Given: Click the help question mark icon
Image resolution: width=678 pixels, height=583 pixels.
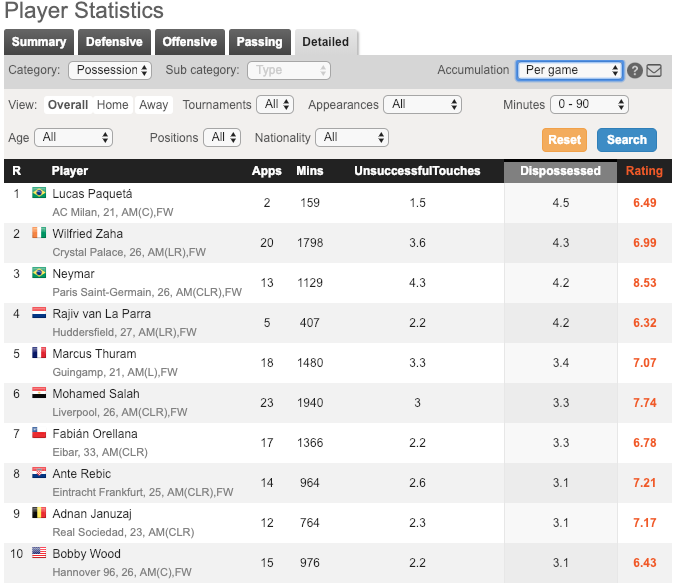Looking at the screenshot, I should [x=634, y=71].
